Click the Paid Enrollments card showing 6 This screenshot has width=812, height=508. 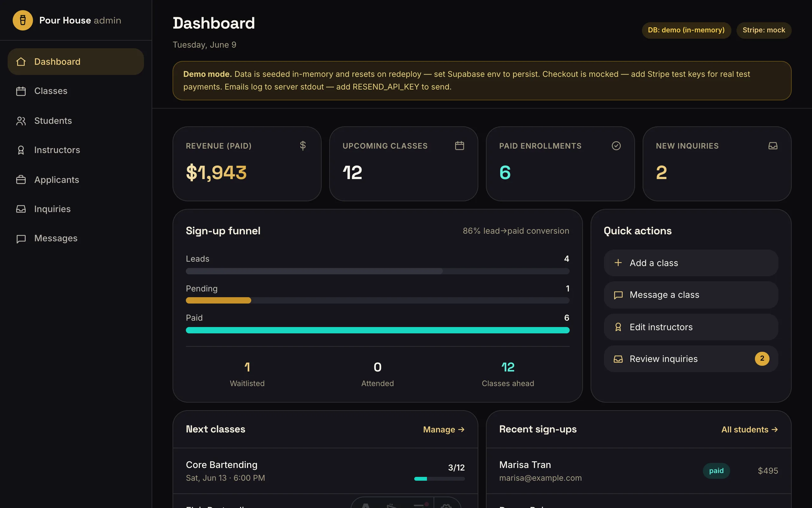[x=560, y=164]
